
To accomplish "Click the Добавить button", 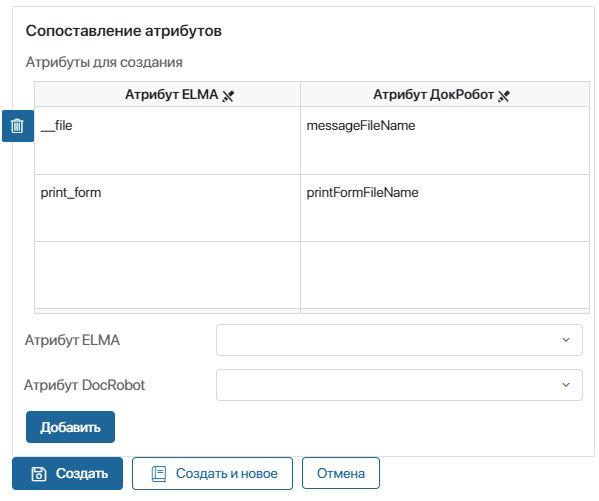I will click(x=70, y=427).
